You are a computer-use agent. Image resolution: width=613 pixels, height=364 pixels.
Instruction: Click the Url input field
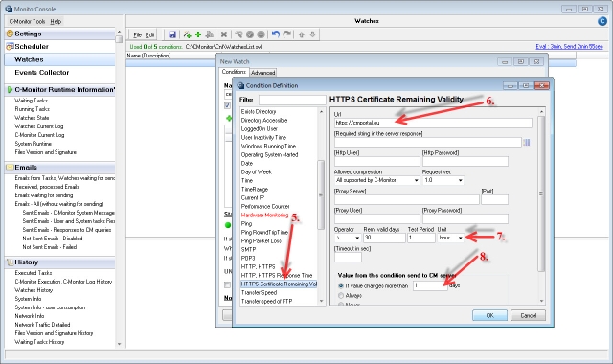tap(433, 123)
